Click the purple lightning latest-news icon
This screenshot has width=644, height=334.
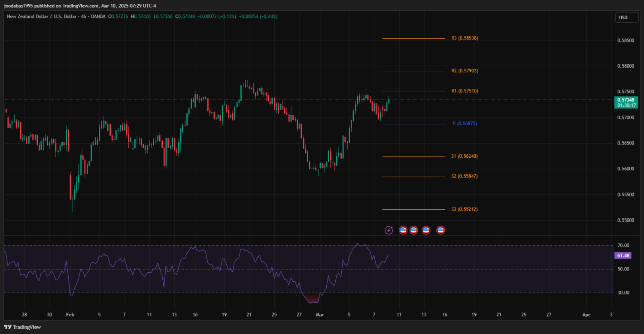(389, 230)
